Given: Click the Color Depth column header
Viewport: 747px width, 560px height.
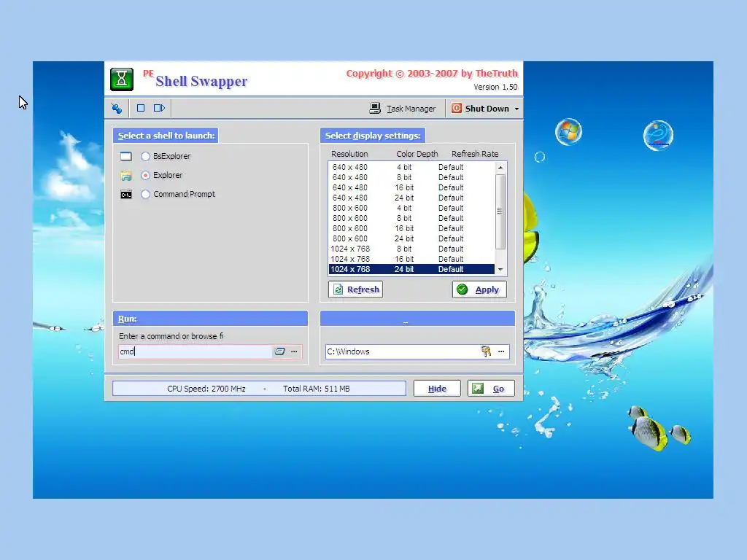Looking at the screenshot, I should (417, 154).
